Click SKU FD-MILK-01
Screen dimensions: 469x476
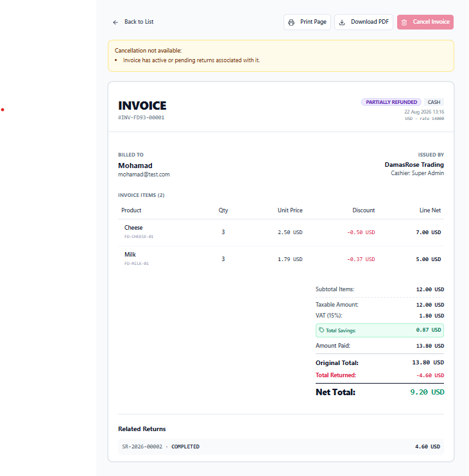point(136,264)
